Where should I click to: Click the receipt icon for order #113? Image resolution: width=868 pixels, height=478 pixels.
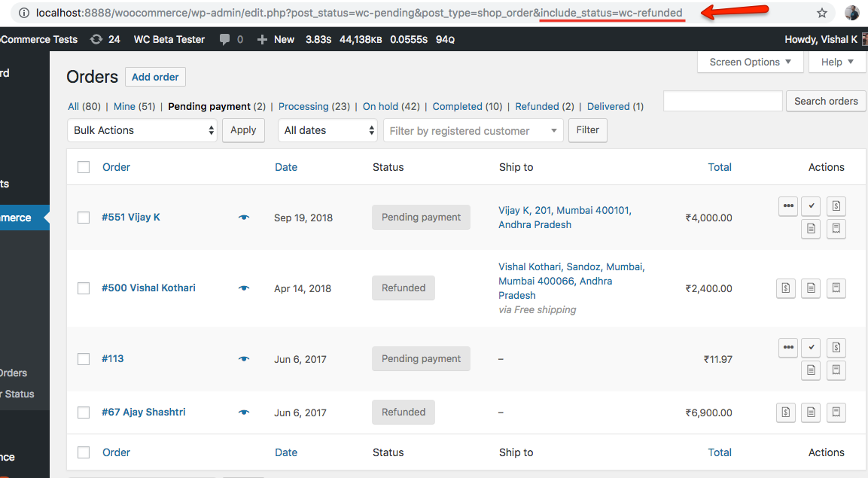[x=836, y=370]
